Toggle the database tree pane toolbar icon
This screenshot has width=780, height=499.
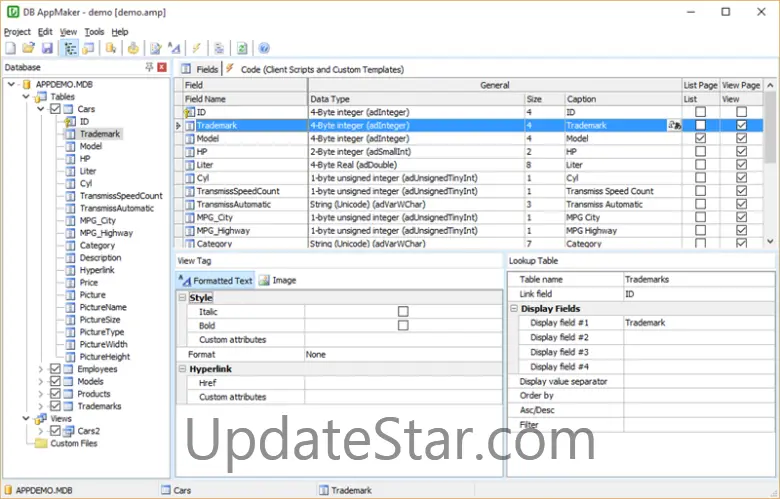[x=70, y=48]
